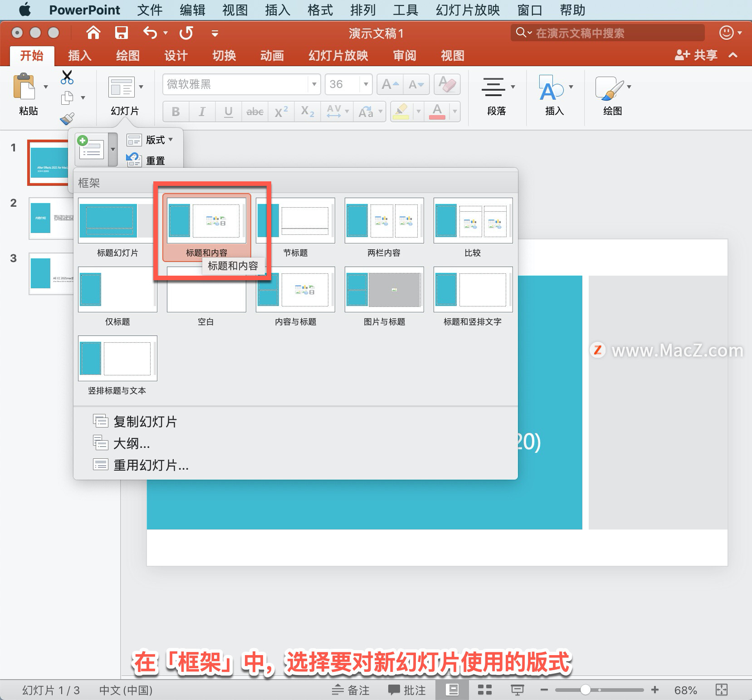This screenshot has width=752, height=700.
Task: Increase font size with the larger A
Action: [x=390, y=84]
